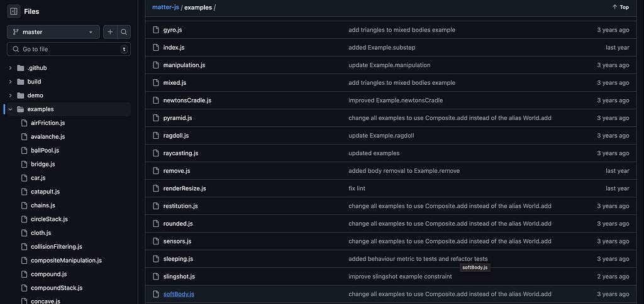
Task: Open commit 'added behaviour metric to tests'
Action: [x=418, y=259]
